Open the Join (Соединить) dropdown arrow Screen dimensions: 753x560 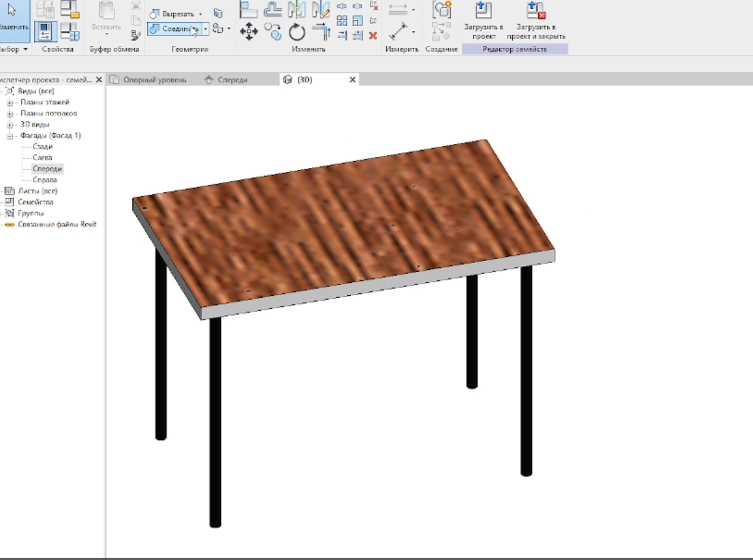[x=205, y=29]
